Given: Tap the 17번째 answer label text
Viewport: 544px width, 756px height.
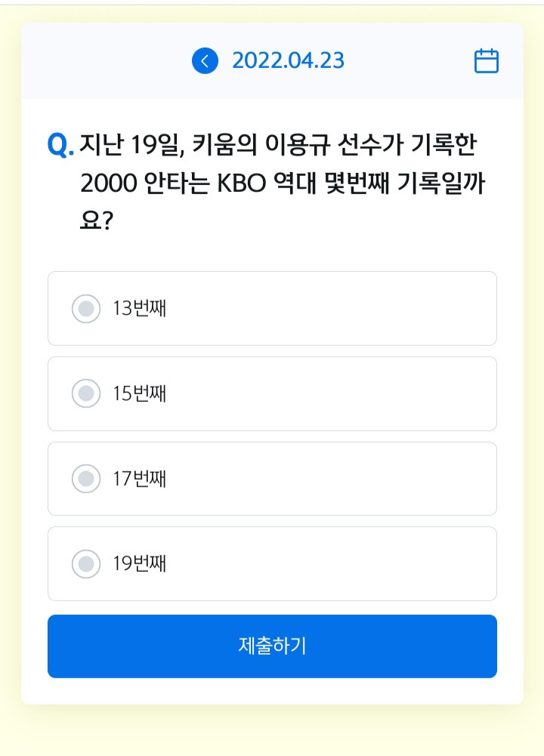Looking at the screenshot, I should [x=139, y=479].
